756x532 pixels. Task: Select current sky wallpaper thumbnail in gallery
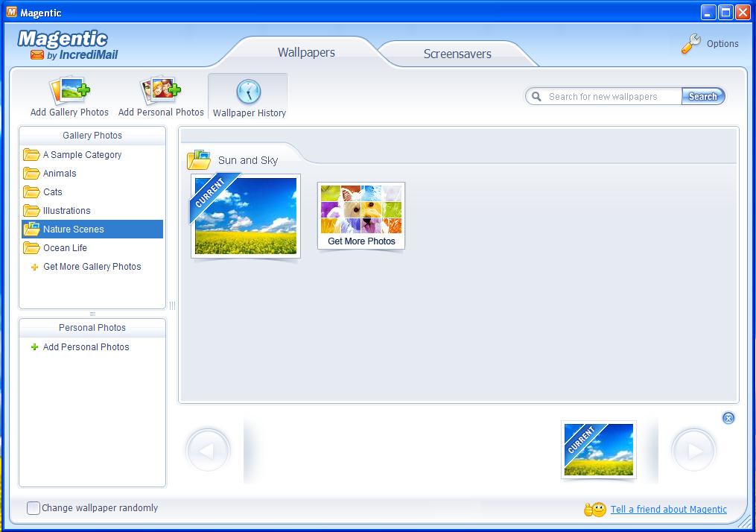(245, 215)
